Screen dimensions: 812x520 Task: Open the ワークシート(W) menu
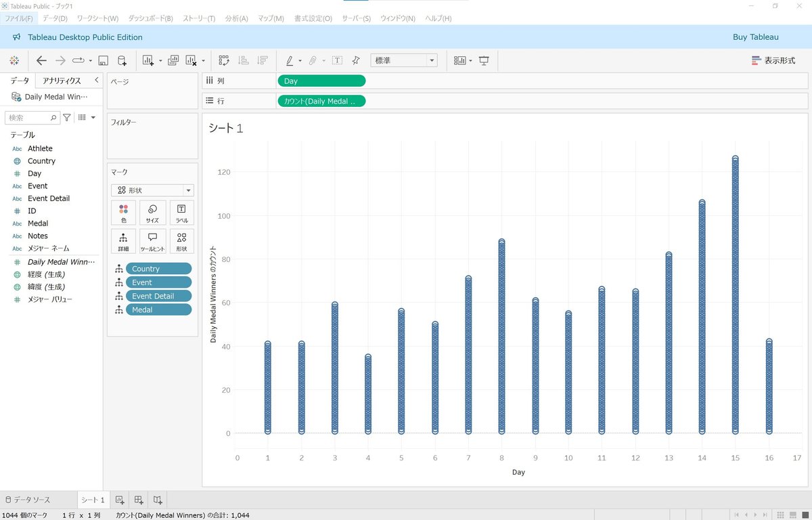(97, 18)
